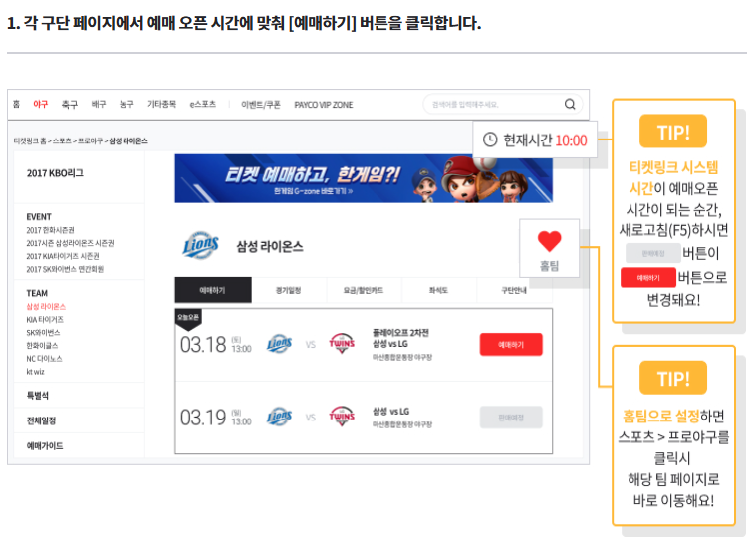Click 프로야구 in breadcrumb

(91, 140)
